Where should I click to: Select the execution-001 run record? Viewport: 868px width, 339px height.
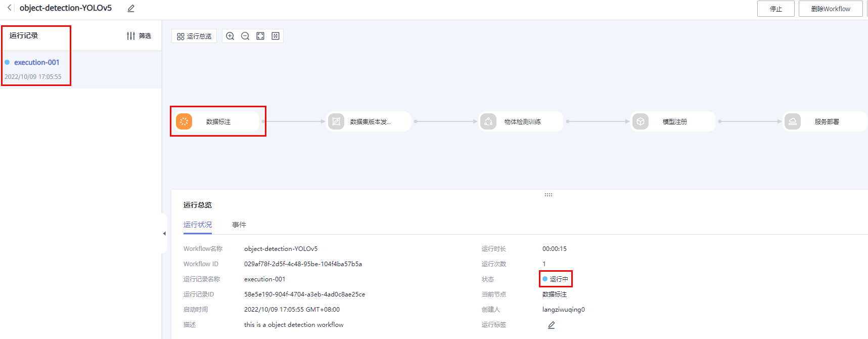click(36, 62)
